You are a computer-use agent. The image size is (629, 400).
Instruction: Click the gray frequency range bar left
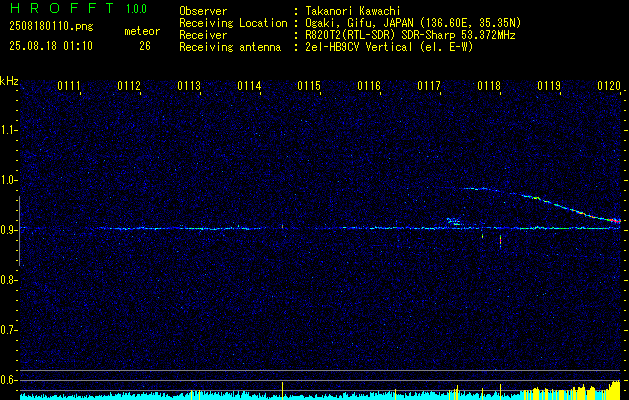[19, 231]
